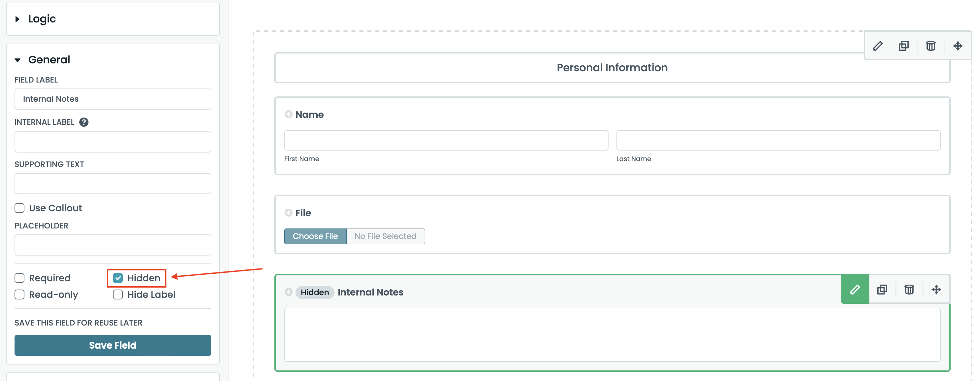This screenshot has width=980, height=381.
Task: Click the First Name text input
Action: click(446, 140)
